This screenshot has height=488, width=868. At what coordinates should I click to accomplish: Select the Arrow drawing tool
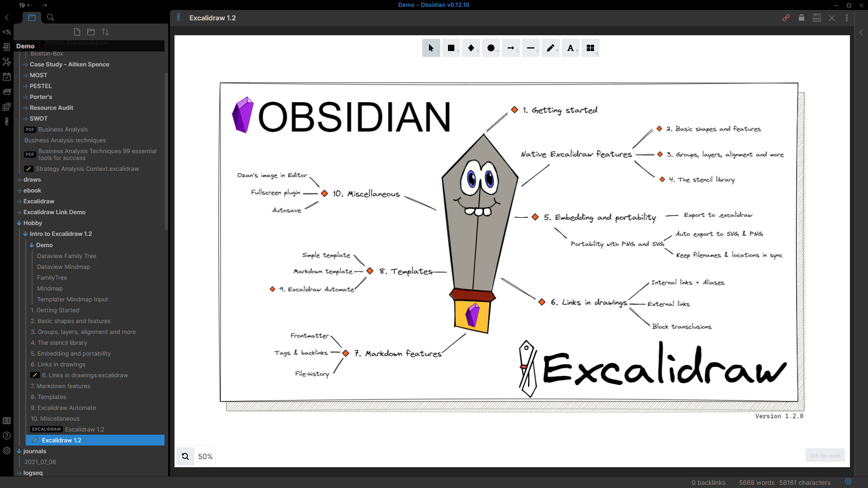pyautogui.click(x=510, y=48)
